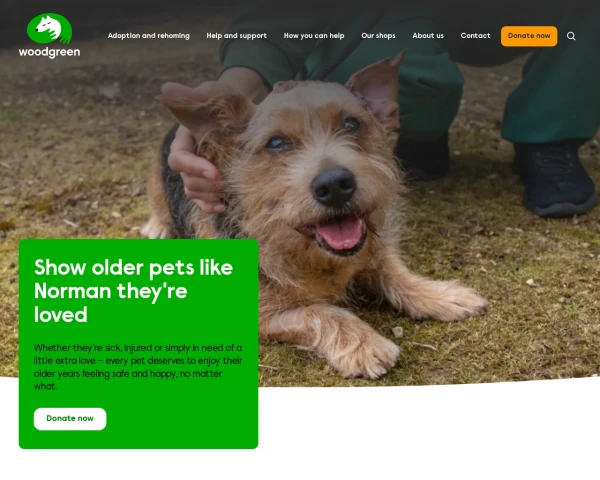This screenshot has height=480, width=600.
Task: Click the green campaign card paragraph text
Action: point(138,367)
